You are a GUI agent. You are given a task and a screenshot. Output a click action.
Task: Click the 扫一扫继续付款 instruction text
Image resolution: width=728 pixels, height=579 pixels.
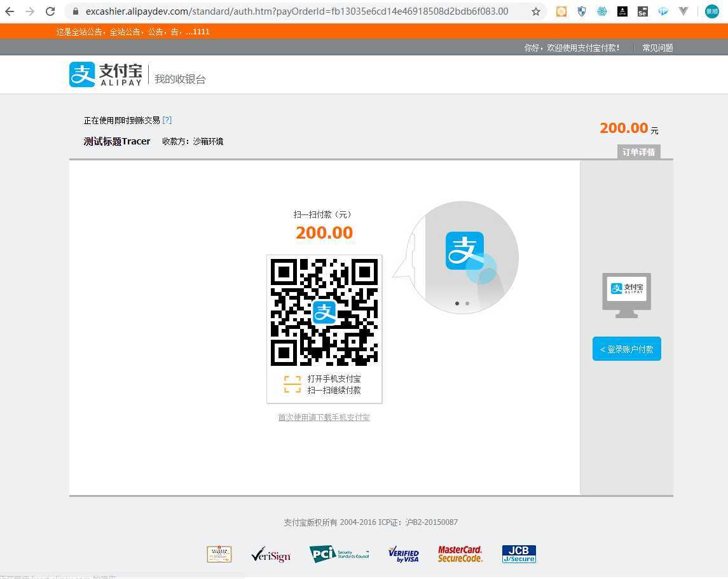point(334,390)
